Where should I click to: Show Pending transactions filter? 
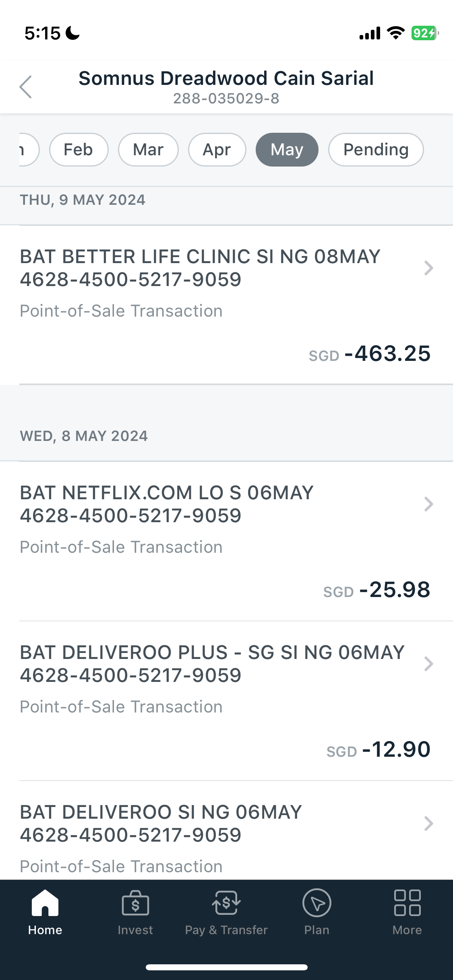pyautogui.click(x=376, y=150)
